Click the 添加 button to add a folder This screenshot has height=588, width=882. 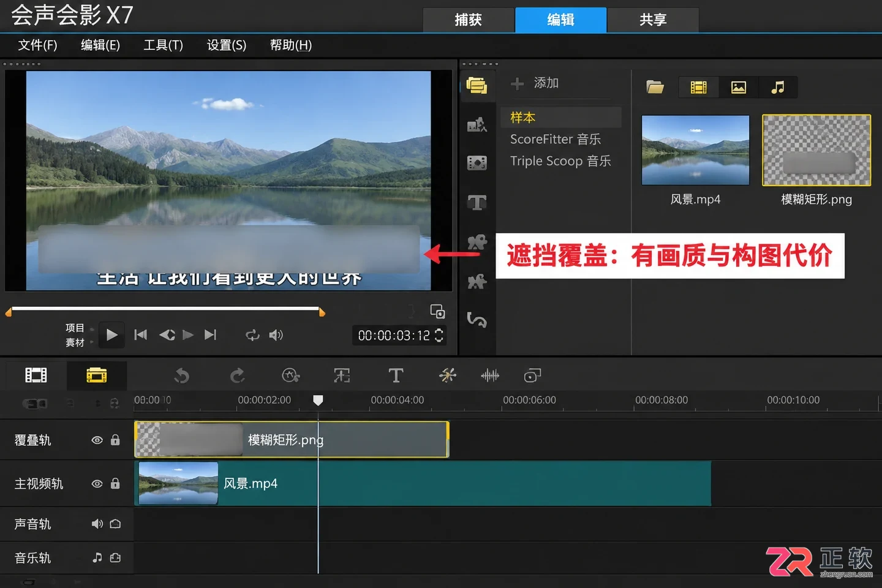coord(535,83)
